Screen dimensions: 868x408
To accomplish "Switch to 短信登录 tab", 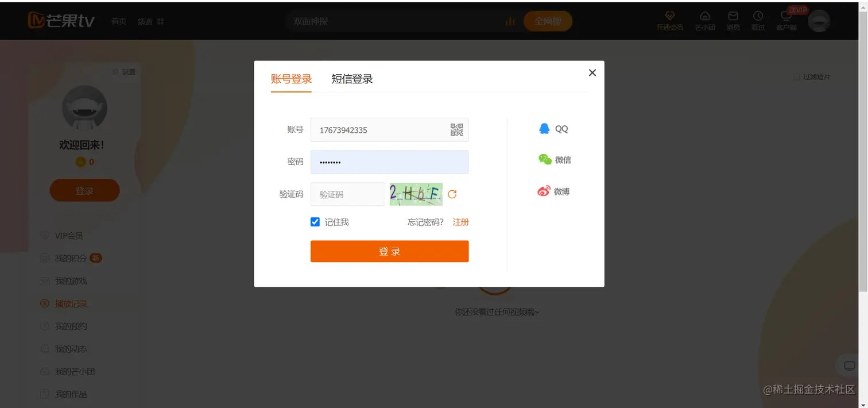I will tap(352, 79).
